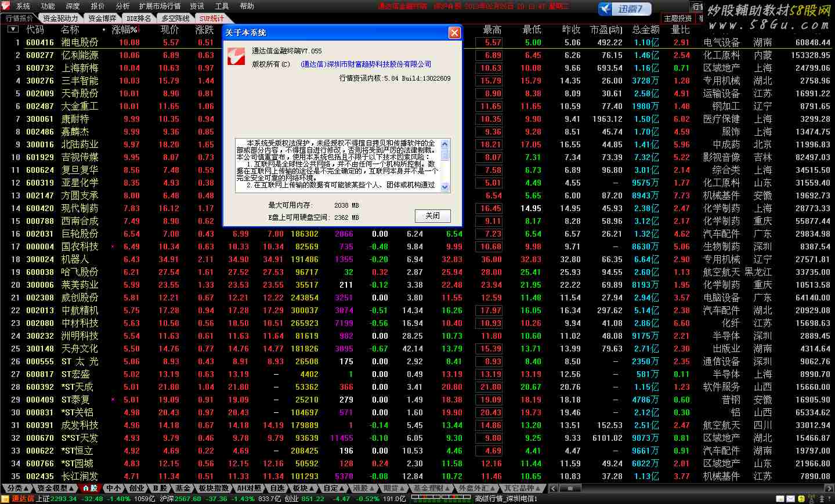
Task: Select the 创业 bottom tab
Action: click(136, 488)
